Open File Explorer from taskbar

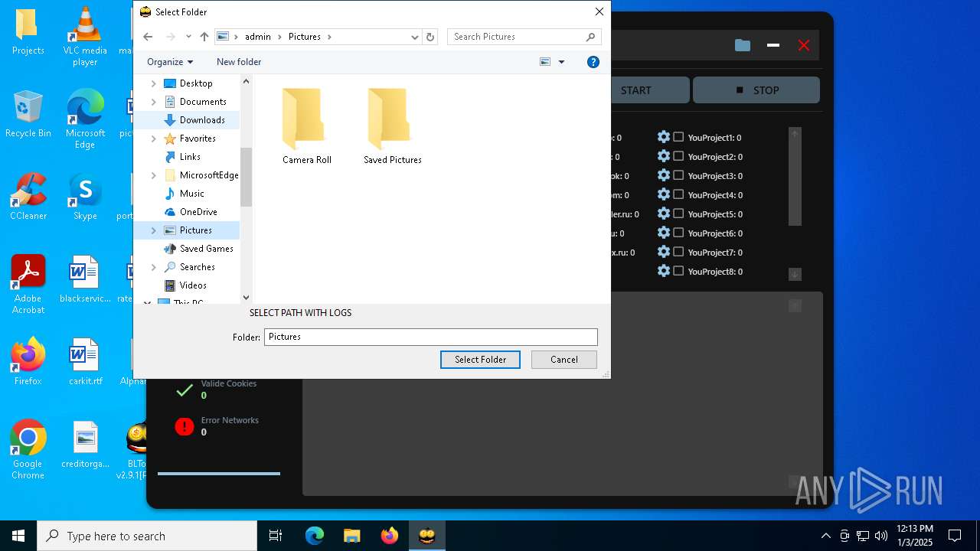(x=351, y=536)
